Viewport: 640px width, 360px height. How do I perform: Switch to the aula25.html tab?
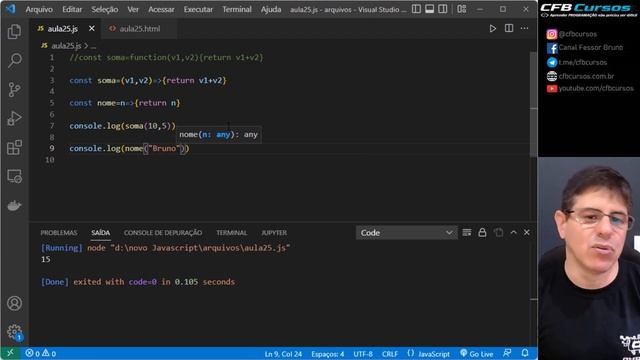(x=140, y=29)
